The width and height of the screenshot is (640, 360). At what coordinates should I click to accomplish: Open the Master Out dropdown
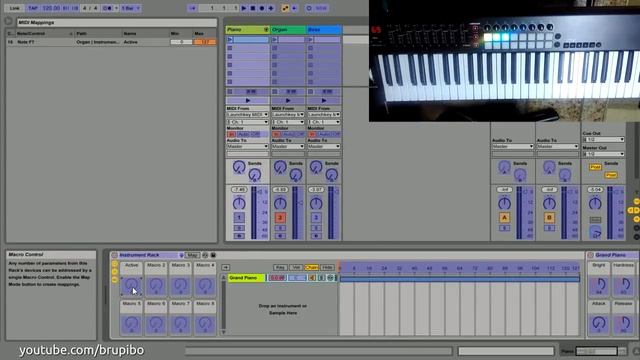[x=603, y=154]
